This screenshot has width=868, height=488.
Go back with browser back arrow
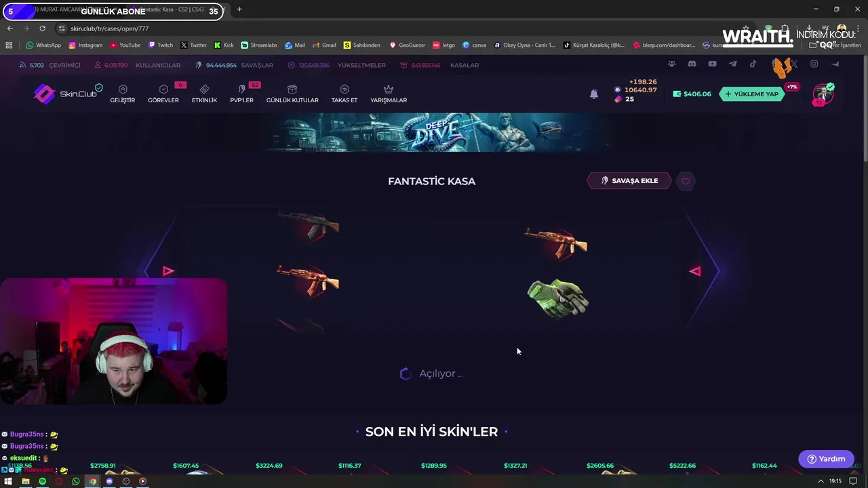(x=9, y=28)
